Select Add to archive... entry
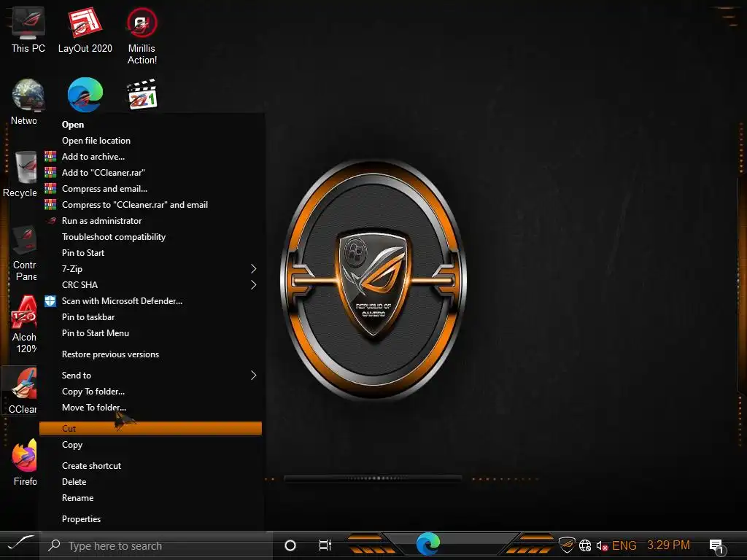Screen dimensions: 747x560 [150, 157]
